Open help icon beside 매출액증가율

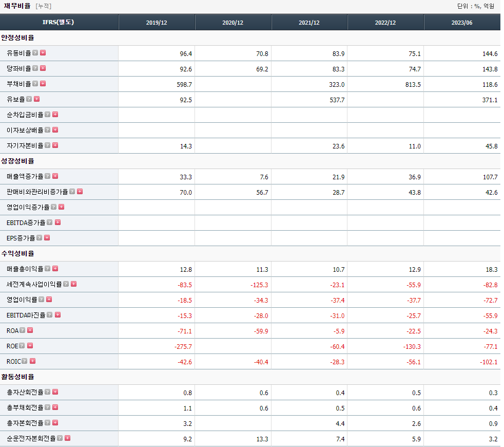[48, 176]
